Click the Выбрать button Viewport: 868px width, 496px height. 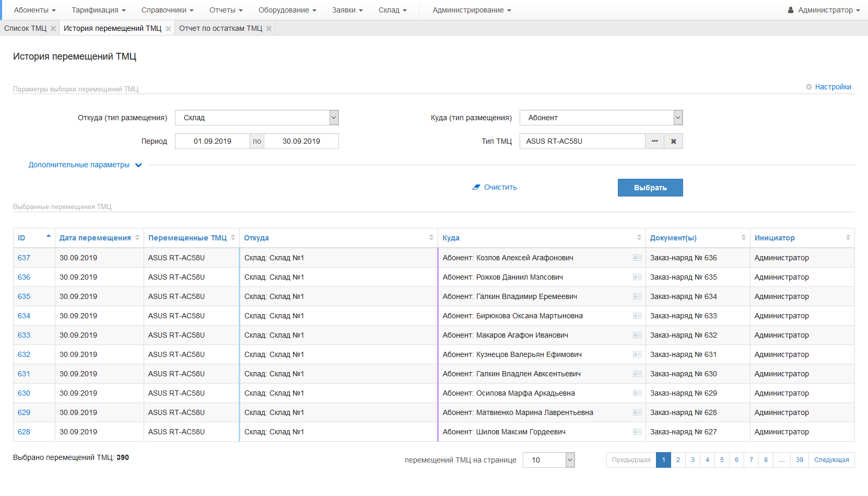(x=650, y=188)
